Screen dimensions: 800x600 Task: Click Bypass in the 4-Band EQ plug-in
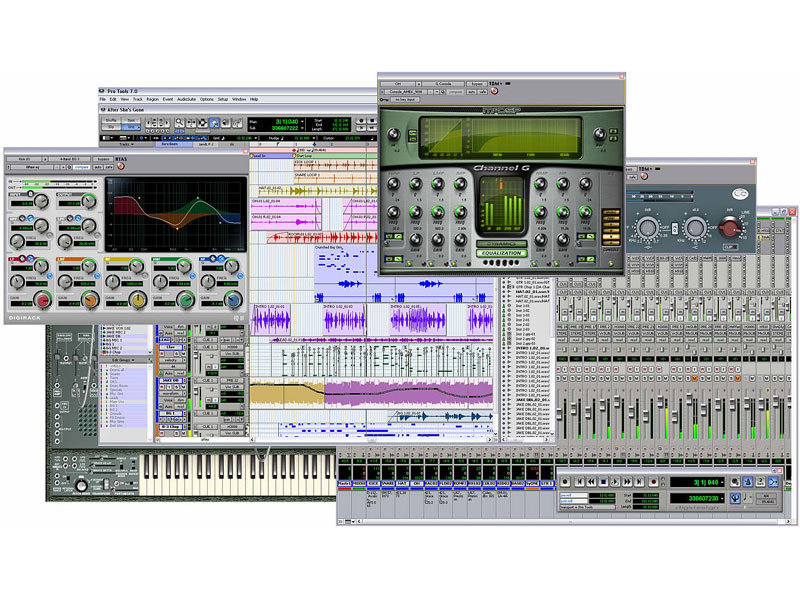point(103,159)
